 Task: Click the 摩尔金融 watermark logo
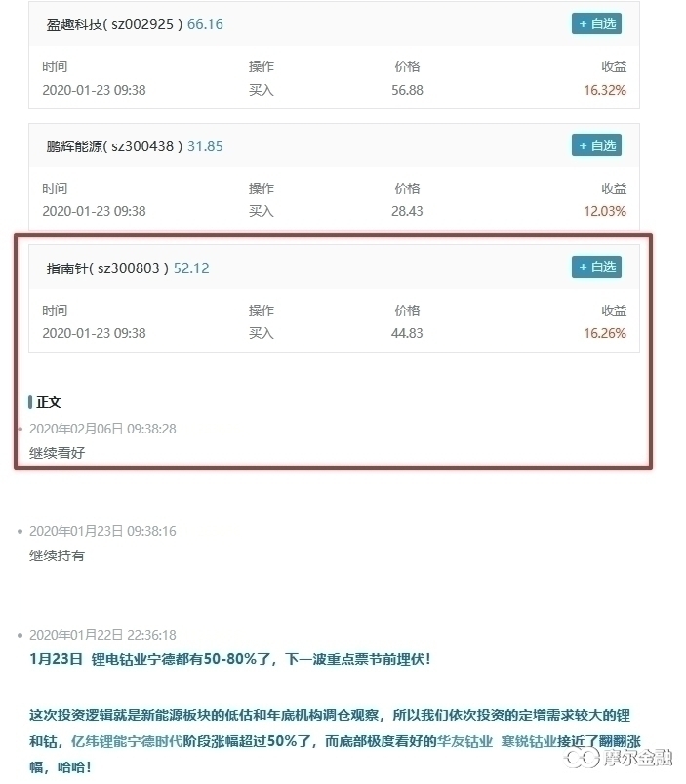619,758
